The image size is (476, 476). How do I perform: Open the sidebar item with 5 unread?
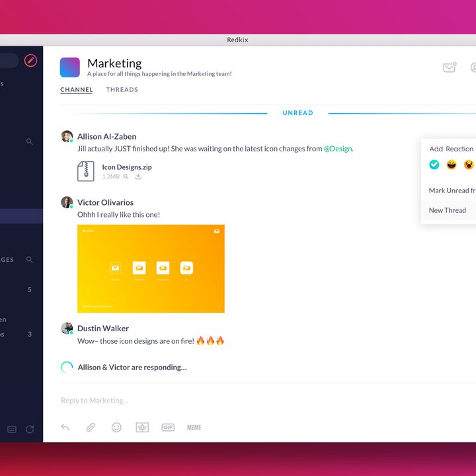click(21, 290)
